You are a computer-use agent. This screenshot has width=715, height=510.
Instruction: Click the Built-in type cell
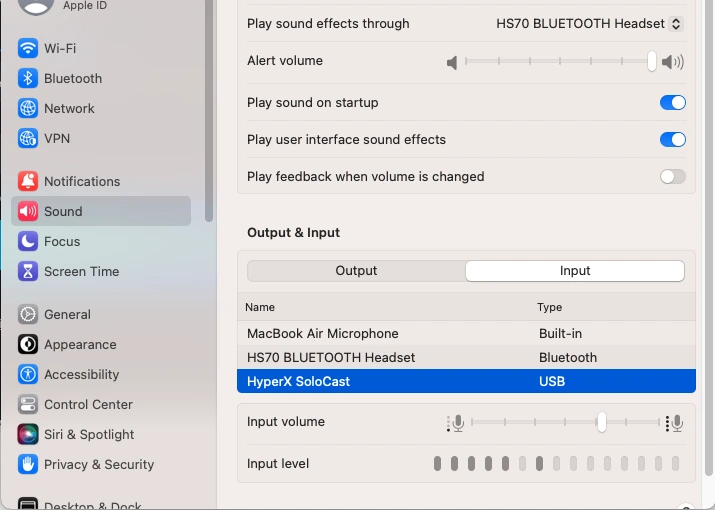[x=560, y=333]
